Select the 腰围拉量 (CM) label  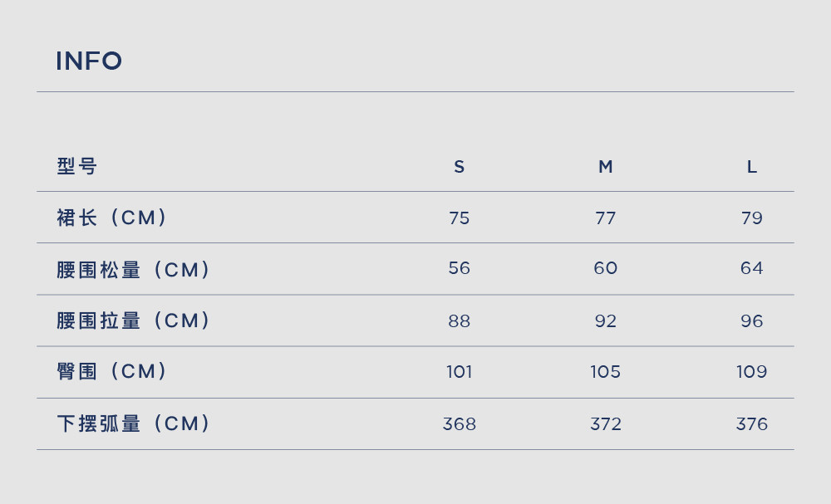point(134,321)
